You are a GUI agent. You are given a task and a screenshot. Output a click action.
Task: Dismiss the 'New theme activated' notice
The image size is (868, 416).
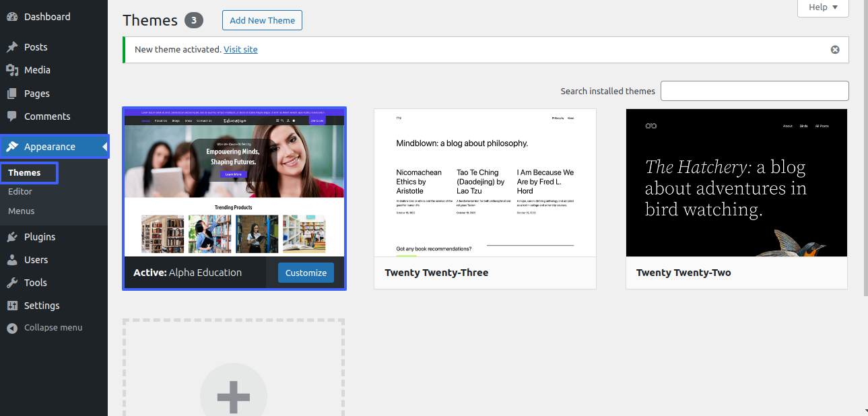click(x=835, y=50)
